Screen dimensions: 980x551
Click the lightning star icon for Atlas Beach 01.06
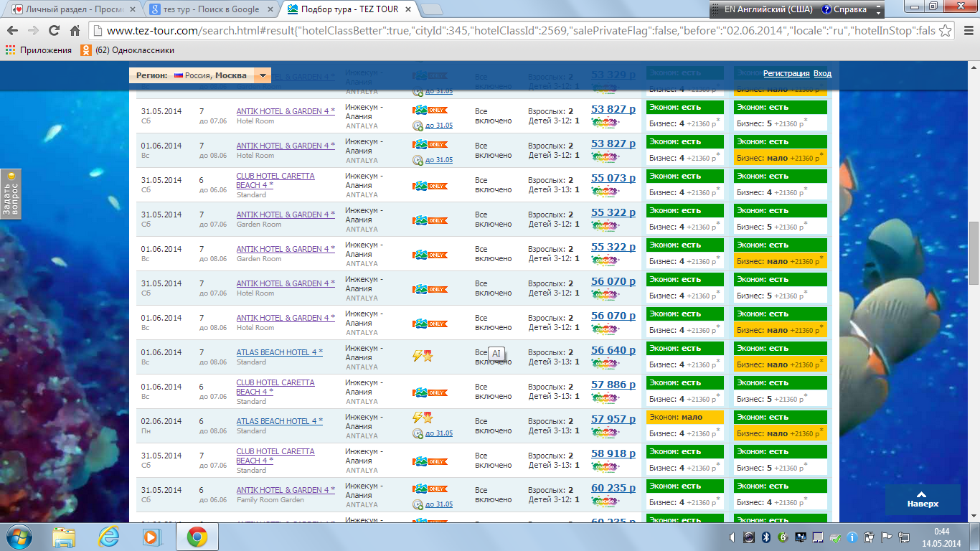pos(423,356)
